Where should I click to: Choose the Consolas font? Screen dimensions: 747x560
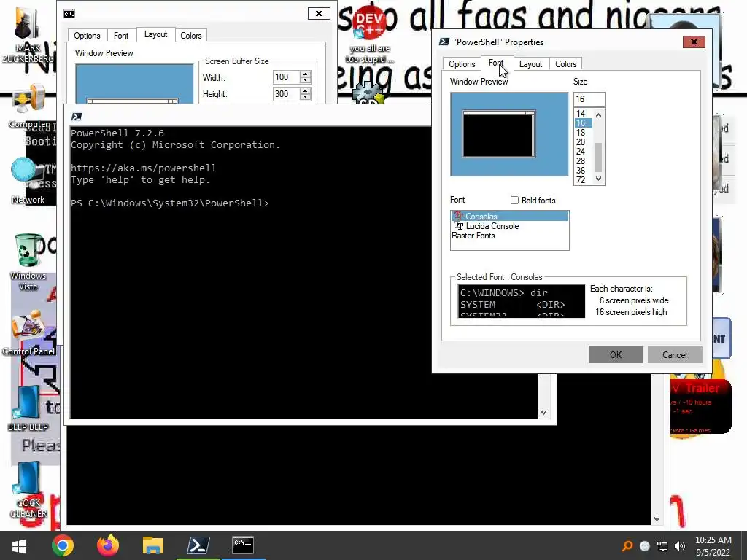(x=509, y=216)
